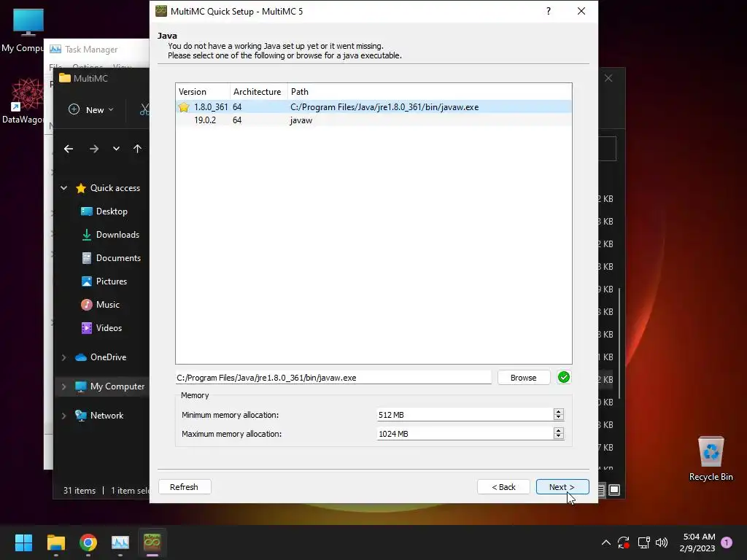
Task: Switch Explorer to details view icon
Action: (601, 489)
